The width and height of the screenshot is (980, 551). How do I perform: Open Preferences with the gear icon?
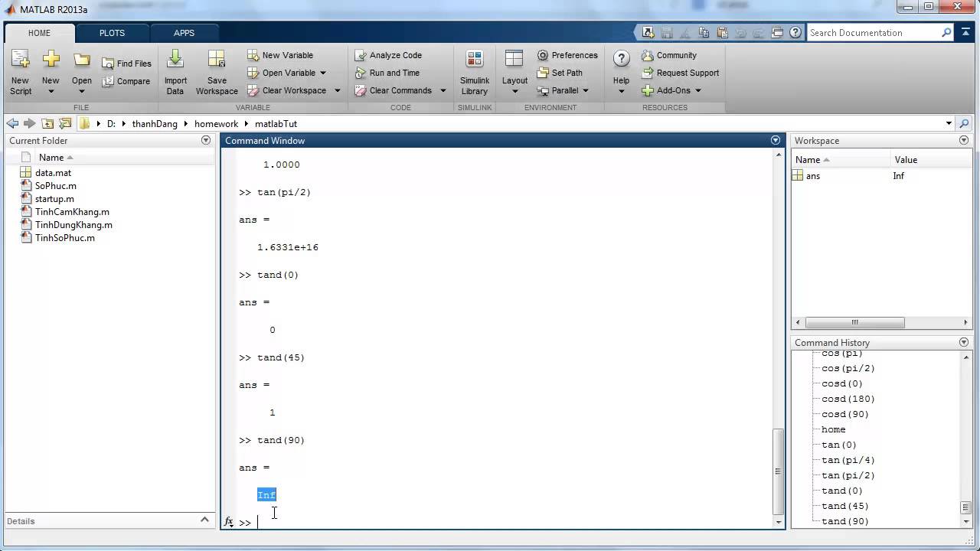pyautogui.click(x=543, y=55)
